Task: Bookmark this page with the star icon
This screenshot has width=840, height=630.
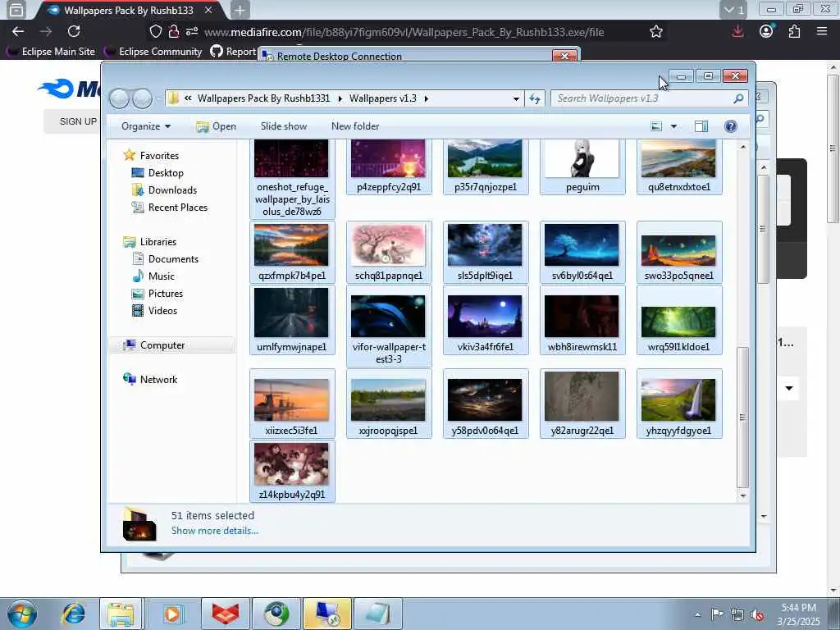Action: 655,32
